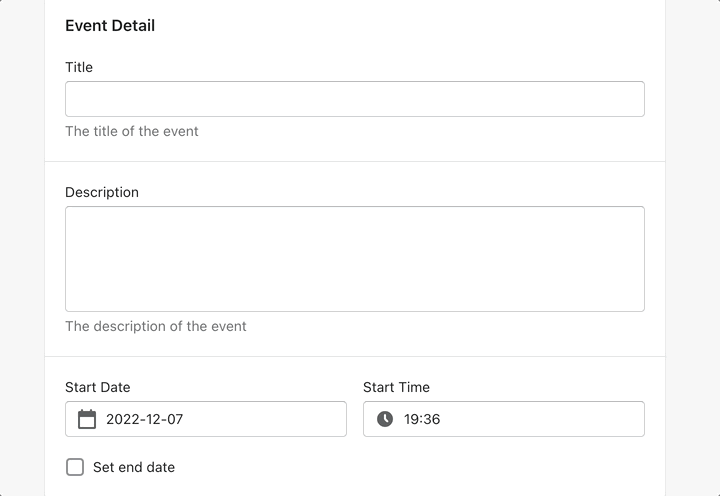Click the "Event Detail" section heading
The image size is (720, 496).
(x=110, y=26)
